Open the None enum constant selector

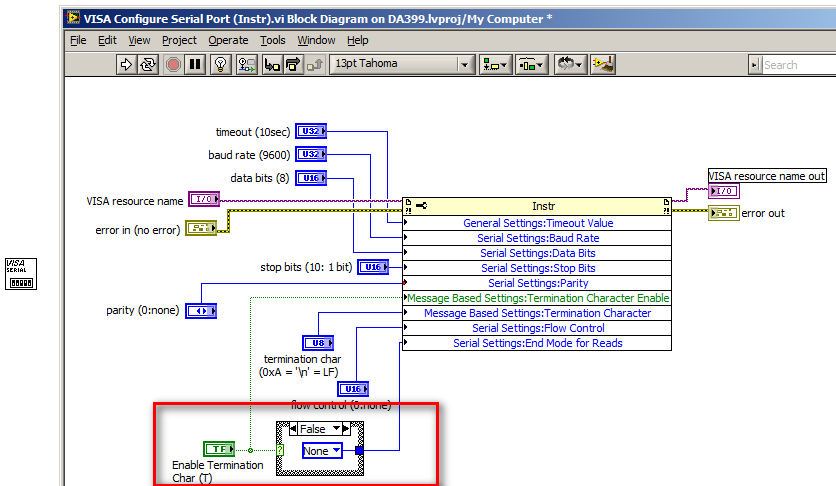(x=322, y=450)
